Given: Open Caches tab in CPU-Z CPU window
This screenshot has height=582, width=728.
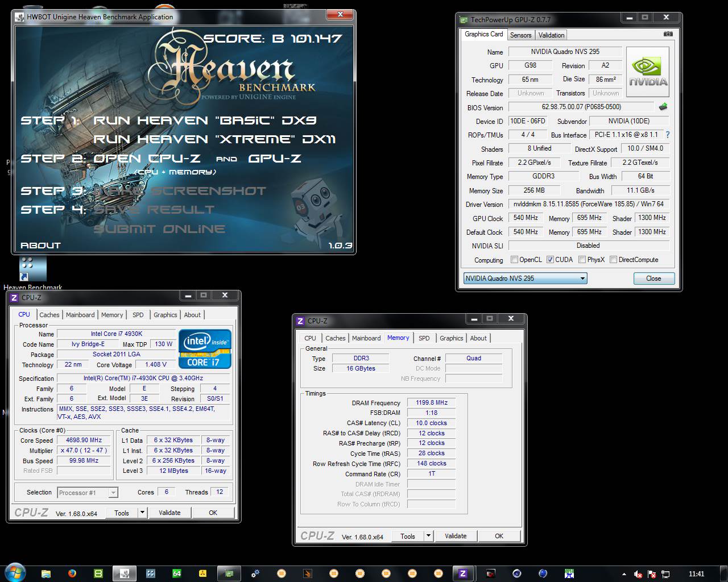Looking at the screenshot, I should pyautogui.click(x=49, y=315).
